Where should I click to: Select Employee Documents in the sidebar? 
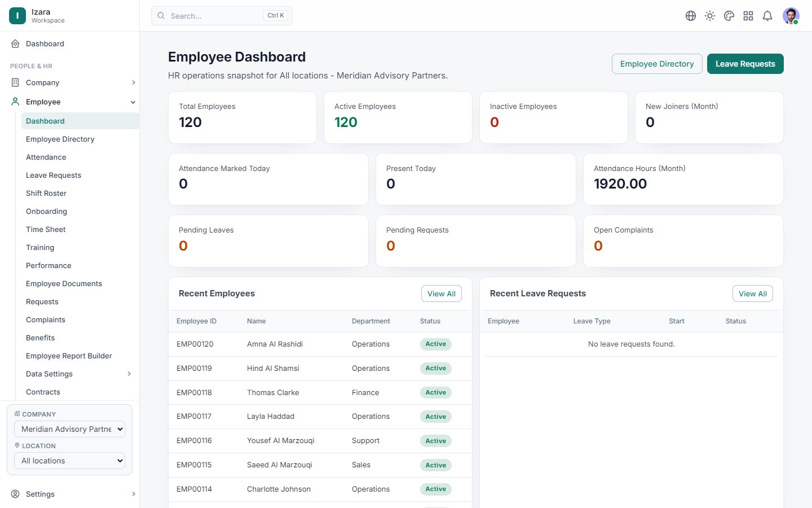pyautogui.click(x=64, y=283)
